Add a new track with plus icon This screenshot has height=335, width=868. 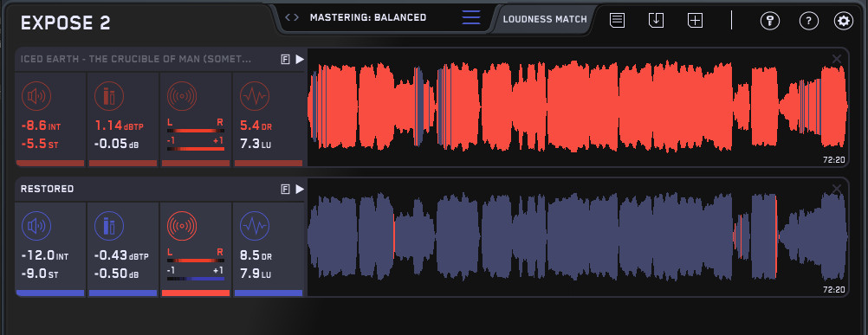coord(695,21)
